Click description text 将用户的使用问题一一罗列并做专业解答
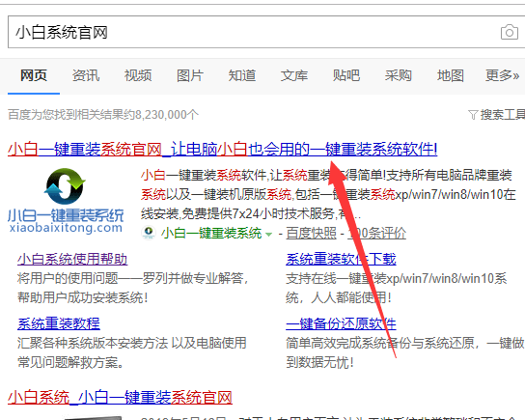525x420 pixels. (133, 278)
